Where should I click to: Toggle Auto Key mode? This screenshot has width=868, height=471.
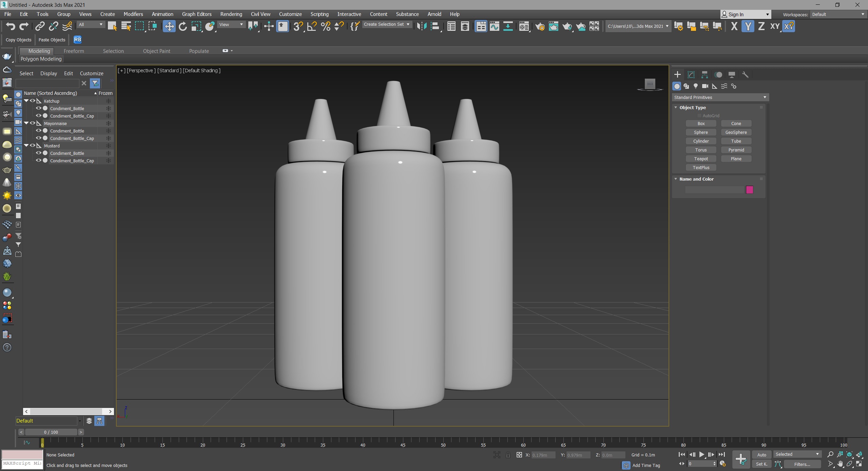click(761, 455)
